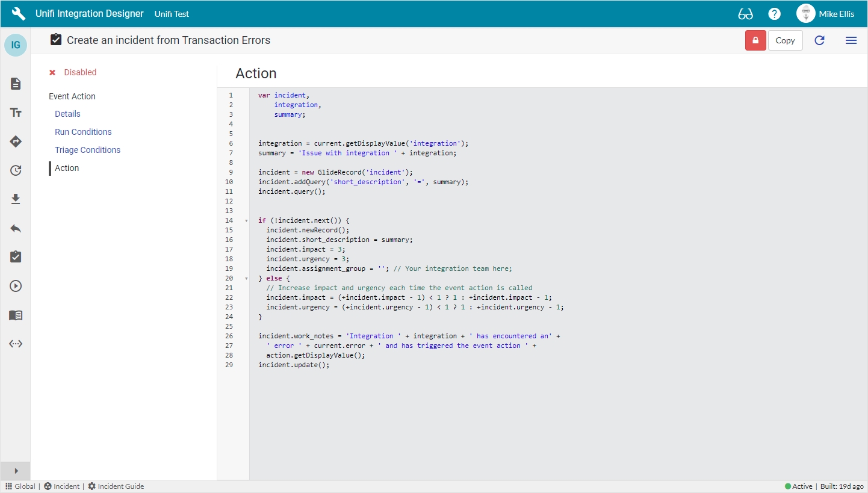Click the clock history icon in sidebar

(x=16, y=170)
